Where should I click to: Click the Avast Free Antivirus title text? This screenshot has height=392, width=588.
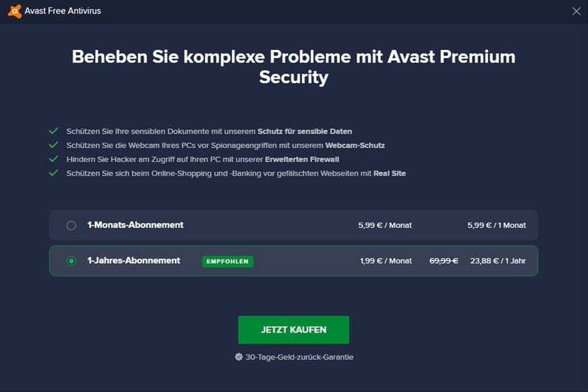(x=62, y=11)
